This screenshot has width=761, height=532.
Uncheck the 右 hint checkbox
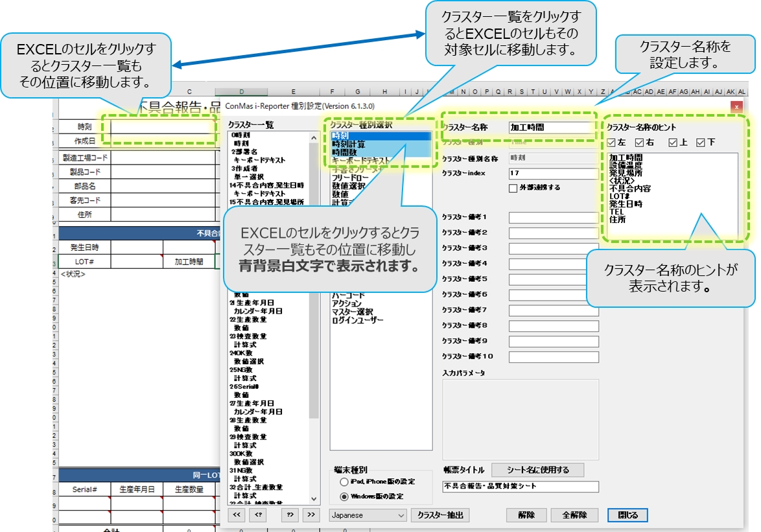coord(641,142)
